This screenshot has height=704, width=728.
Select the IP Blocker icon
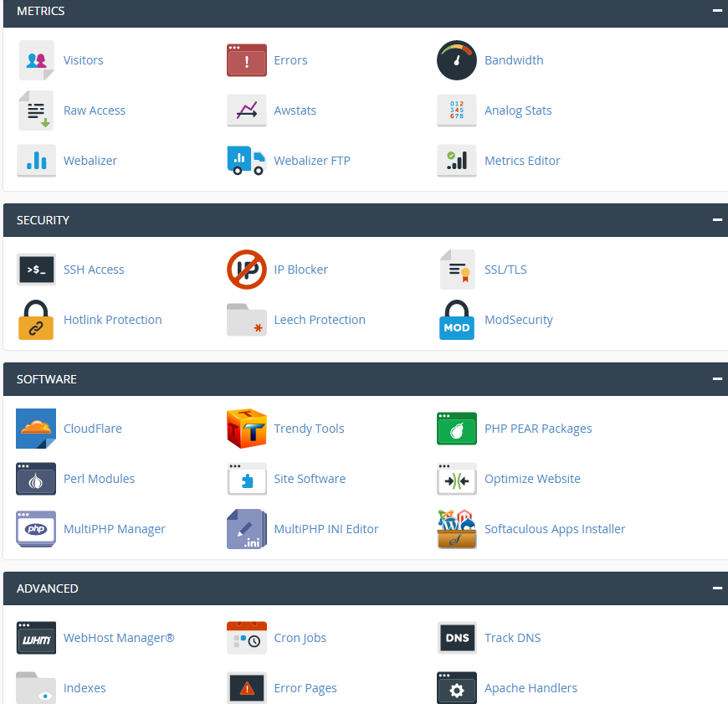246,269
